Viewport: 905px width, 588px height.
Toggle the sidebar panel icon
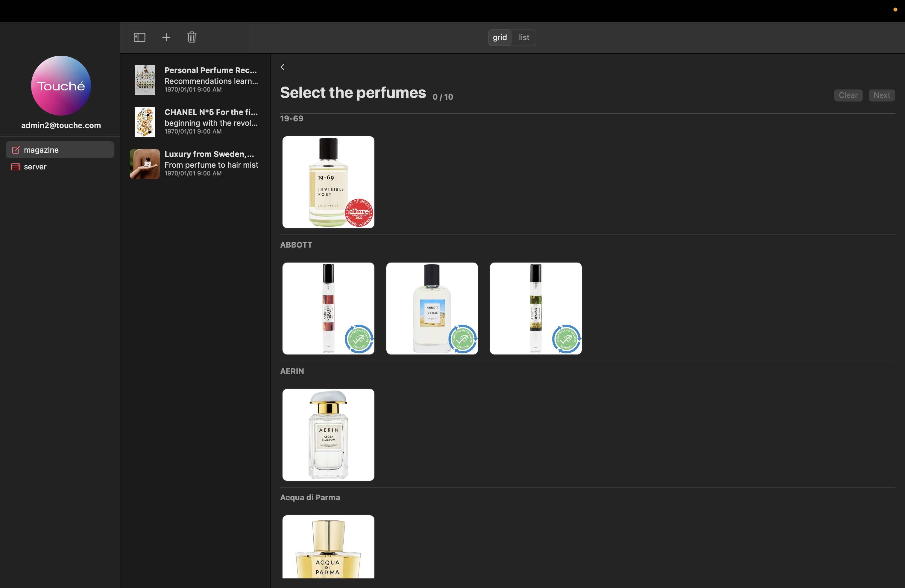[139, 37]
